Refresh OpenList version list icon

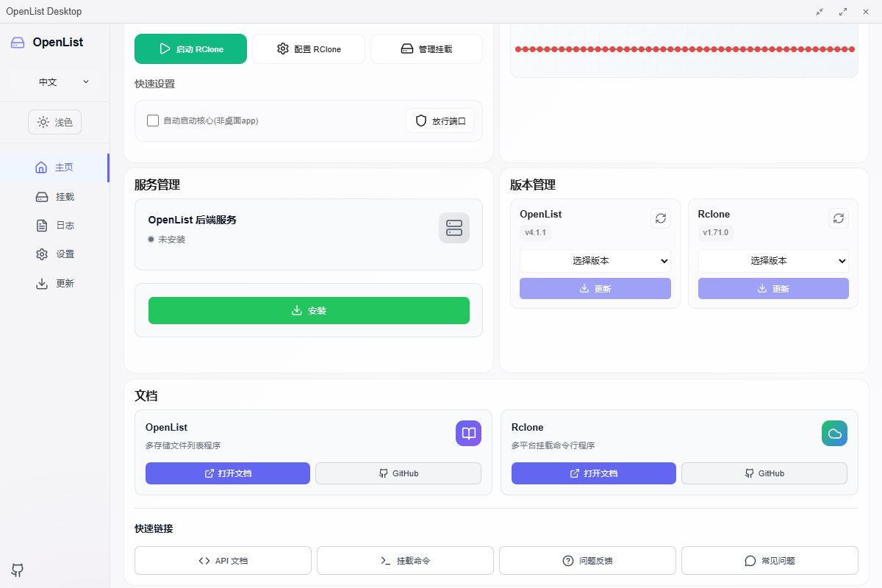(661, 218)
